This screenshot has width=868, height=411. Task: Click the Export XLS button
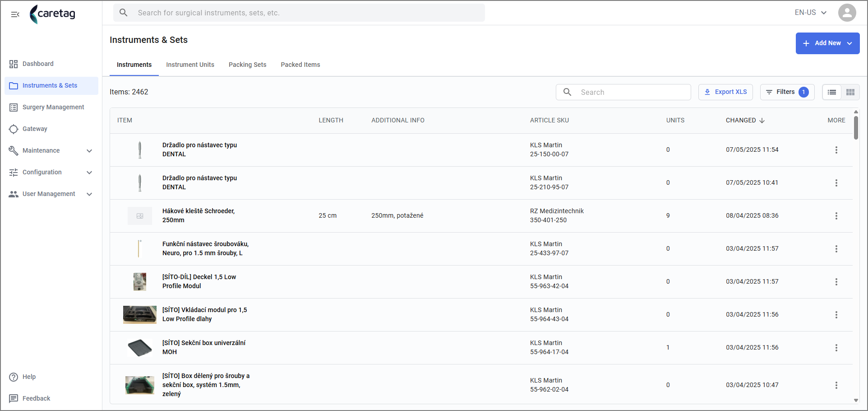(725, 92)
